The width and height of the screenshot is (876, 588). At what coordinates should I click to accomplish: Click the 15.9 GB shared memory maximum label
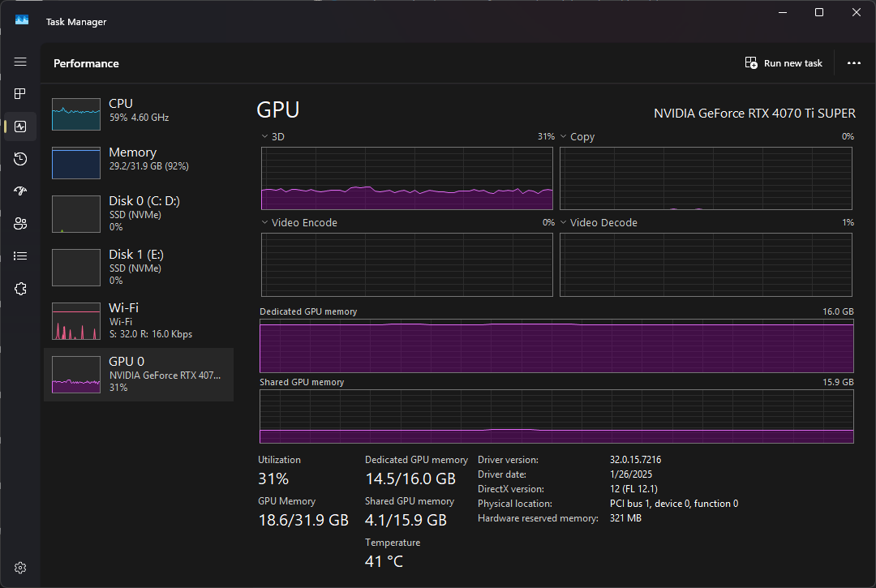click(838, 382)
